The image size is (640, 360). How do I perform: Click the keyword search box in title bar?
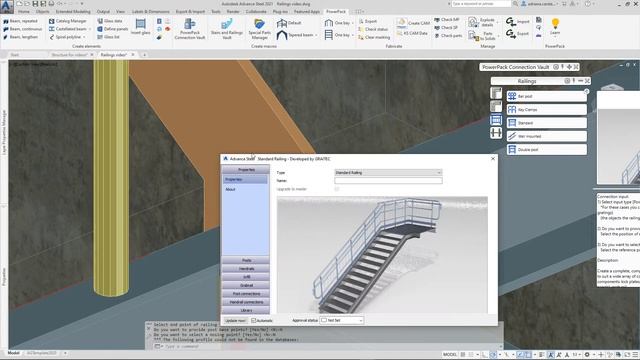click(x=481, y=4)
